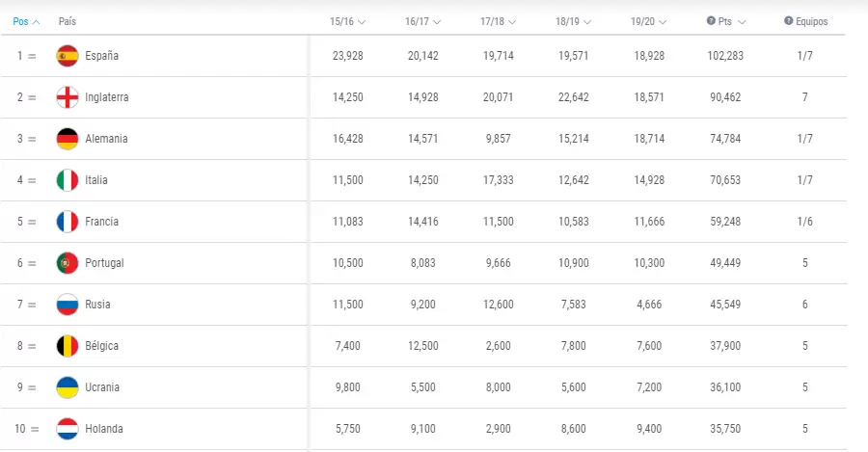Toggle the Pos column sort order
868x452 pixels.
(x=26, y=21)
